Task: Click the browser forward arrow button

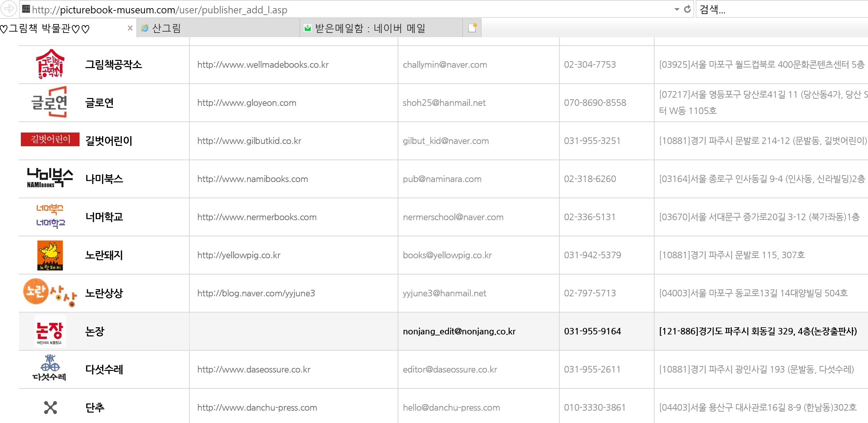Action: coord(9,9)
